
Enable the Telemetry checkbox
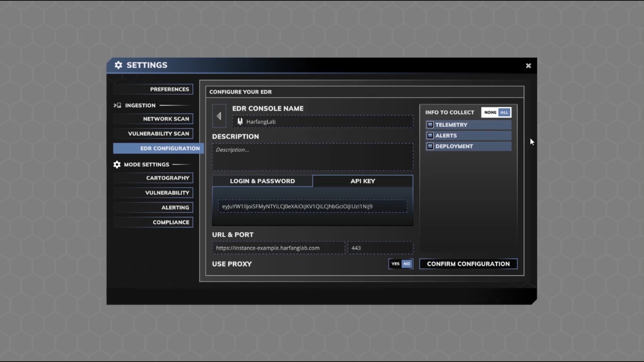coord(430,125)
